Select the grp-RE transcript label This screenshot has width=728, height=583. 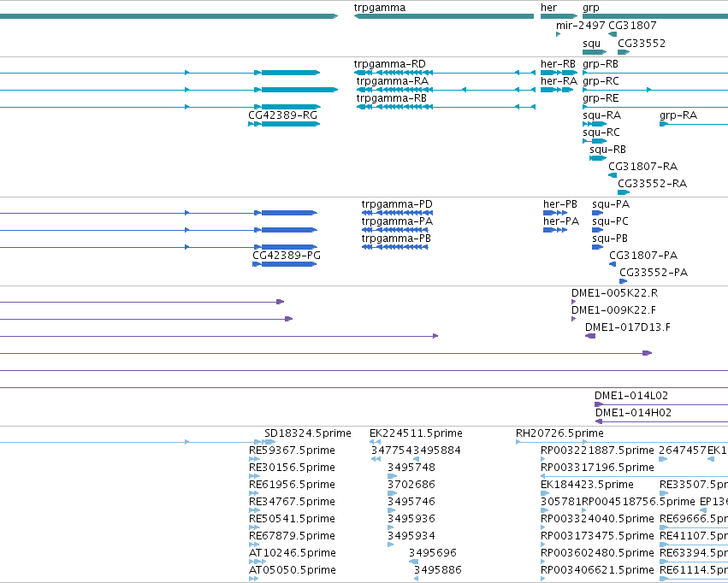[x=601, y=98]
